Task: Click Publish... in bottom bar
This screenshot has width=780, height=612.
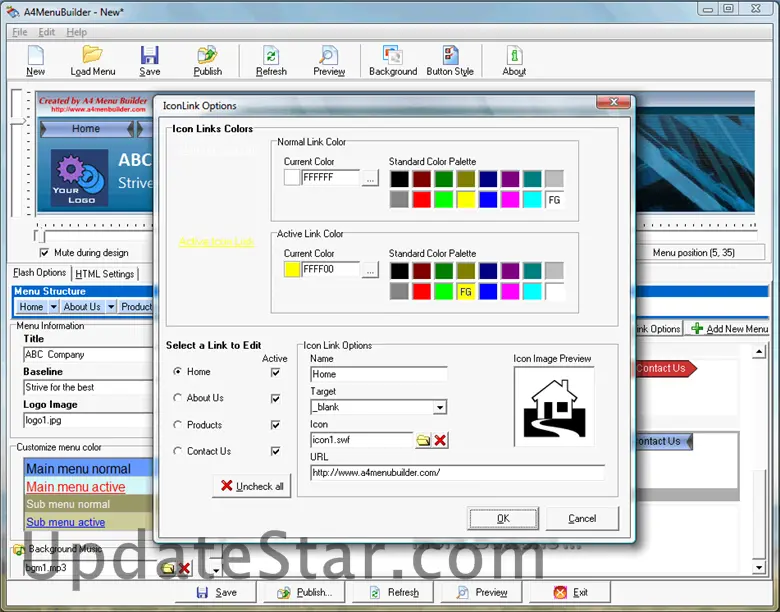Action: point(304,592)
